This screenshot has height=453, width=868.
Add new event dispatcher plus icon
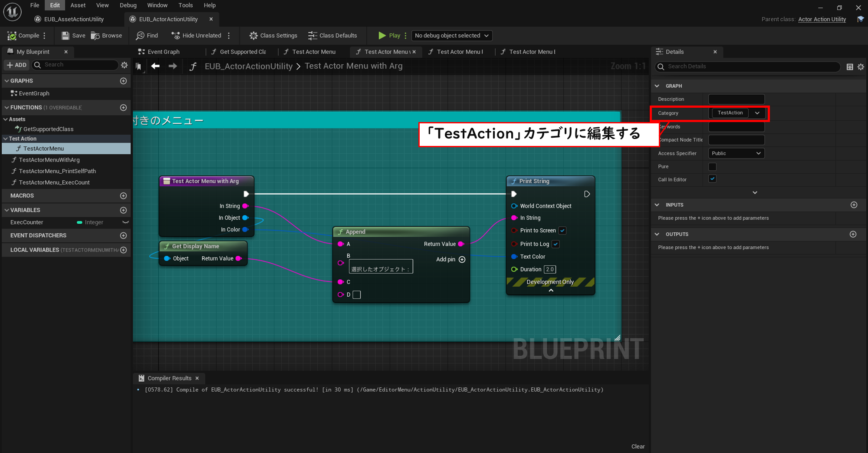[123, 235]
